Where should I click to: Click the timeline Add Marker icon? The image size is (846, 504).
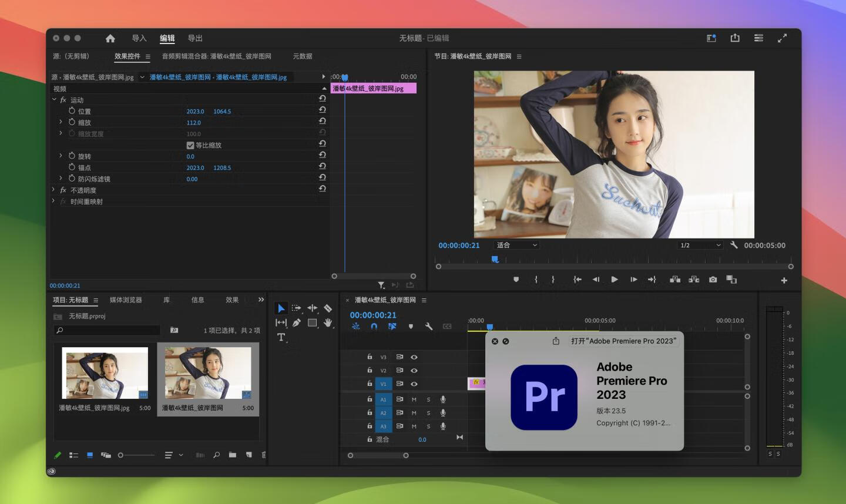click(x=411, y=326)
